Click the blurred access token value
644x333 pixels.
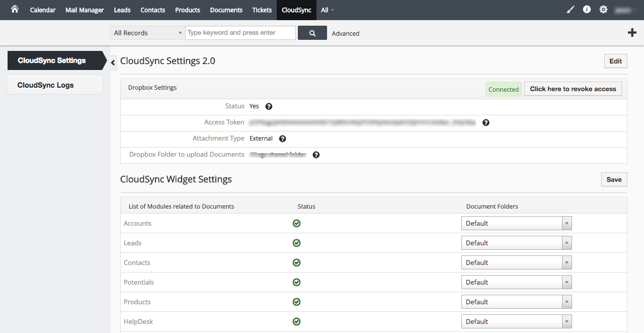[x=363, y=122]
